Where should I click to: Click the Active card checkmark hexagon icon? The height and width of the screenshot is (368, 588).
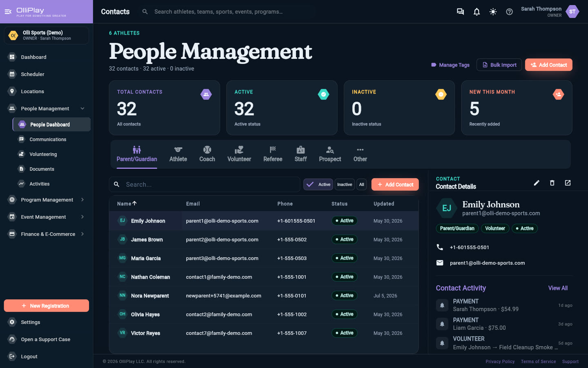tap(323, 94)
